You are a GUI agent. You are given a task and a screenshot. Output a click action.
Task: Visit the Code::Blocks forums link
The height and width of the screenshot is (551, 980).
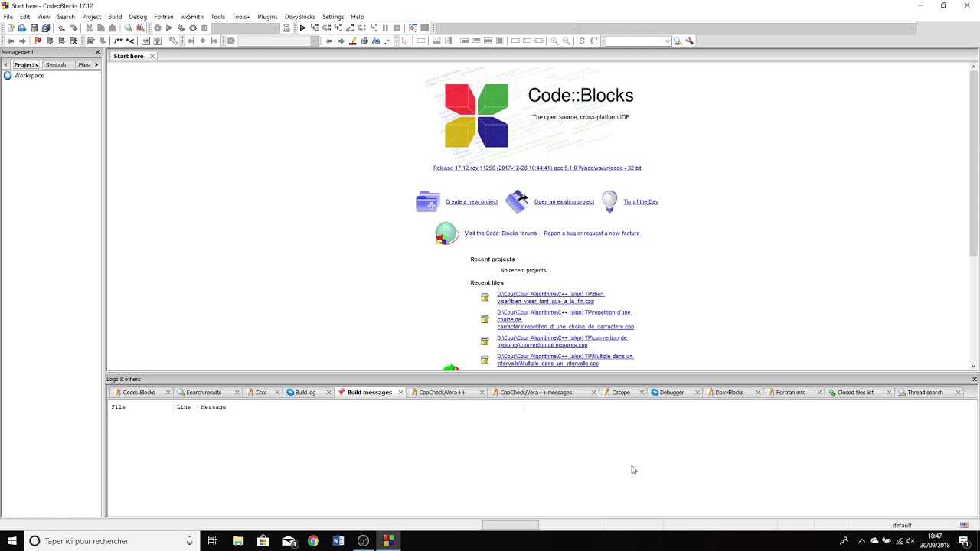(501, 233)
